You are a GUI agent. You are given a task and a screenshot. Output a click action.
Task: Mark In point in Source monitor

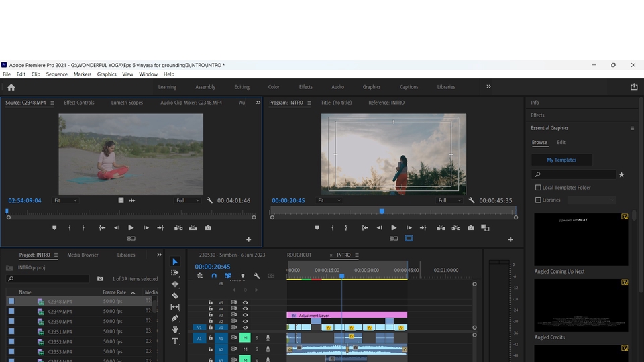point(70,227)
